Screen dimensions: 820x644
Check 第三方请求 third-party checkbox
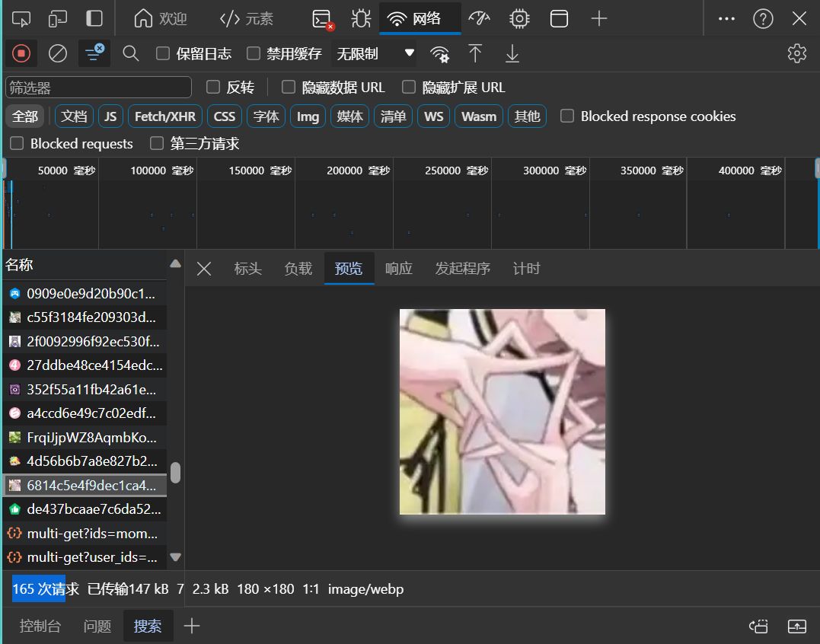pos(157,143)
